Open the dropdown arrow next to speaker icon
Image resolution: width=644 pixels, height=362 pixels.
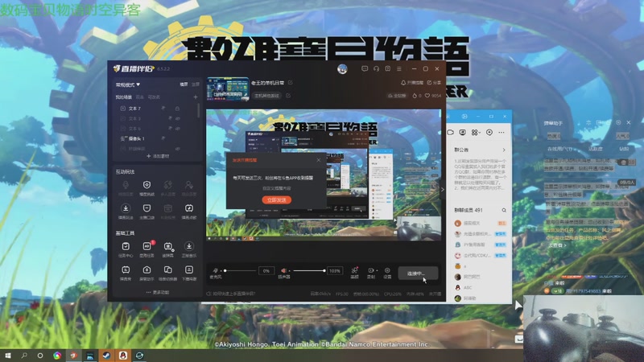(289, 271)
